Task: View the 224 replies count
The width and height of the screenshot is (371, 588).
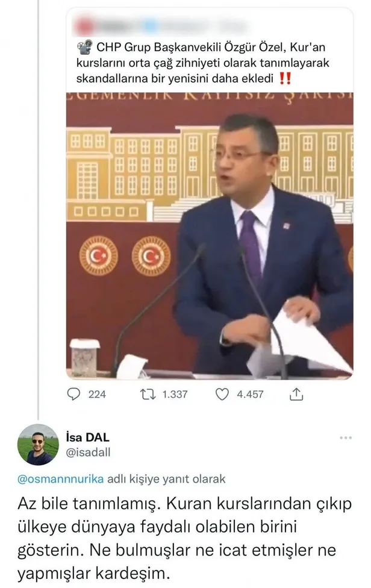Action: click(97, 395)
